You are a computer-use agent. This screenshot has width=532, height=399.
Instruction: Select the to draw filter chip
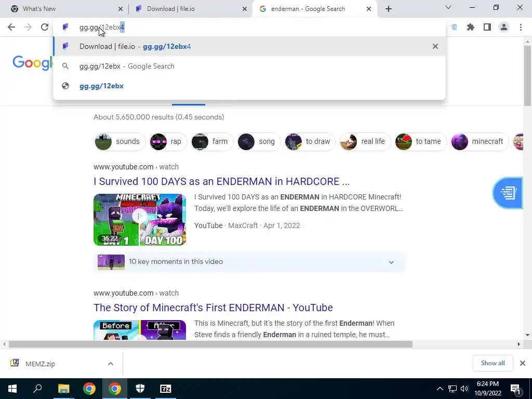click(x=310, y=141)
